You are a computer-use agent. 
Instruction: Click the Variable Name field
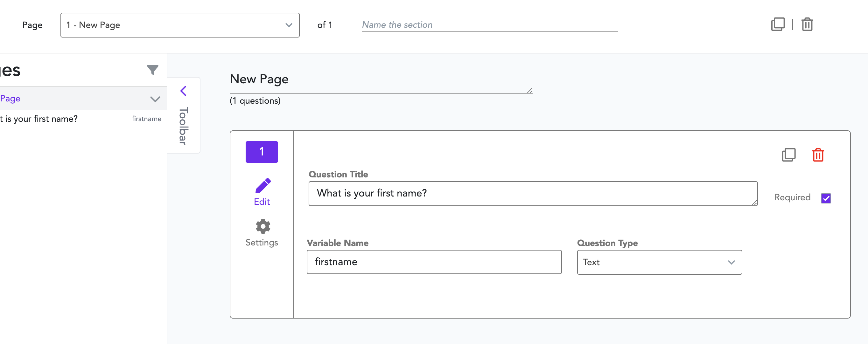tap(434, 262)
